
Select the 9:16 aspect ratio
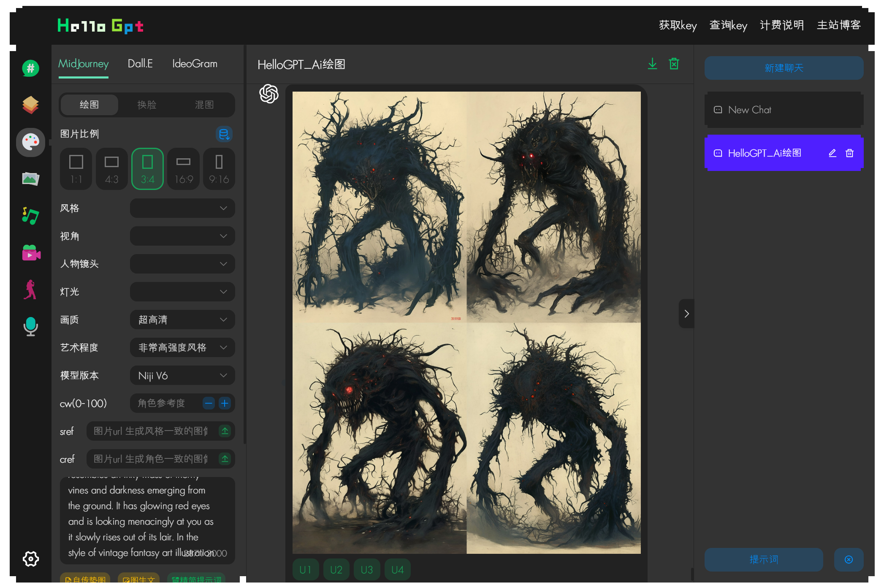pyautogui.click(x=219, y=169)
